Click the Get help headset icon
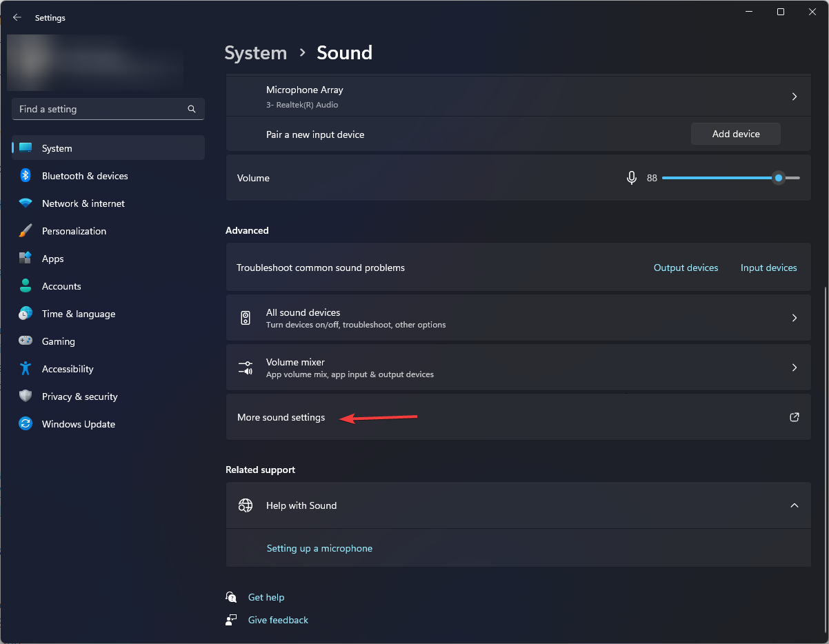Viewport: 829px width, 644px height. [x=232, y=597]
